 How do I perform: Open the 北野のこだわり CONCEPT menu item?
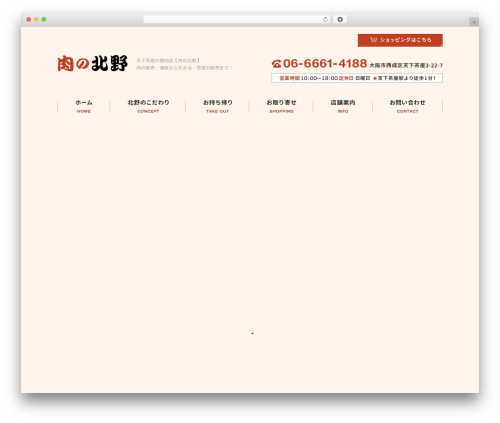coord(148,106)
